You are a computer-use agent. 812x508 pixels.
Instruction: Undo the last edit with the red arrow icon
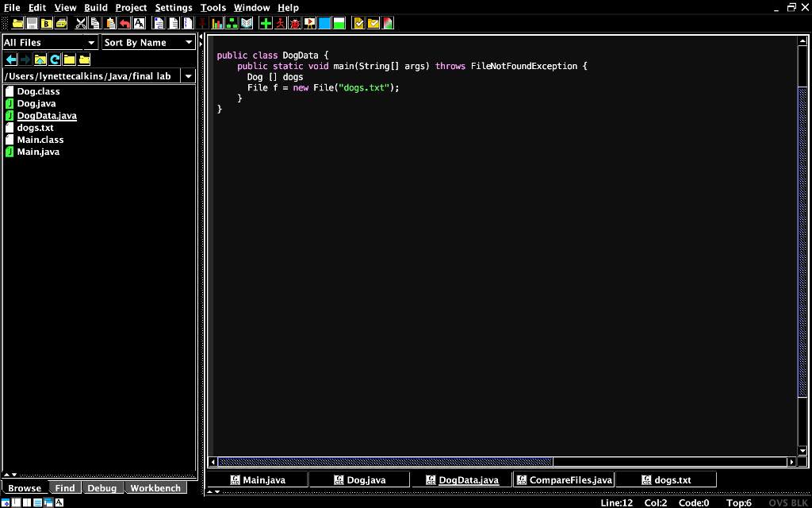click(x=124, y=23)
